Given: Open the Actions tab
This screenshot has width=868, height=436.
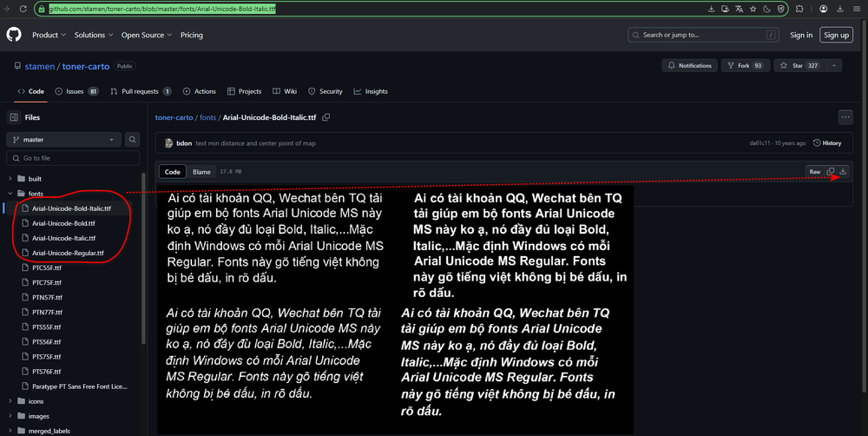Looking at the screenshot, I should coord(200,91).
